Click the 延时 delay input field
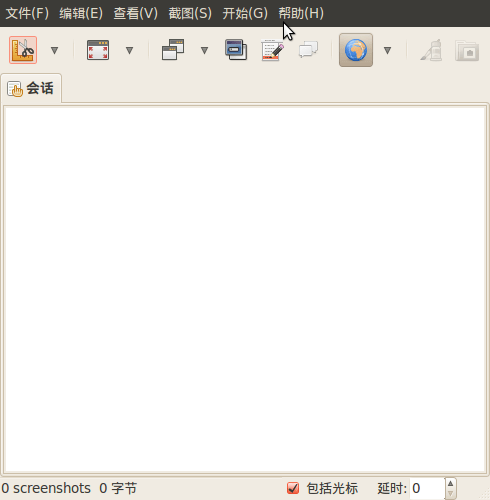This screenshot has height=500, width=490. click(x=427, y=488)
